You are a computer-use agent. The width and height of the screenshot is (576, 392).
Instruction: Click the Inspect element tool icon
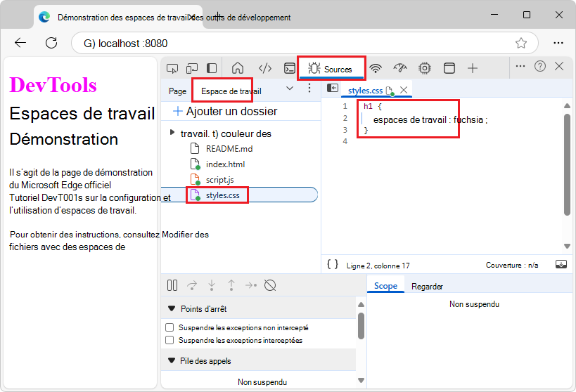pyautogui.click(x=172, y=68)
